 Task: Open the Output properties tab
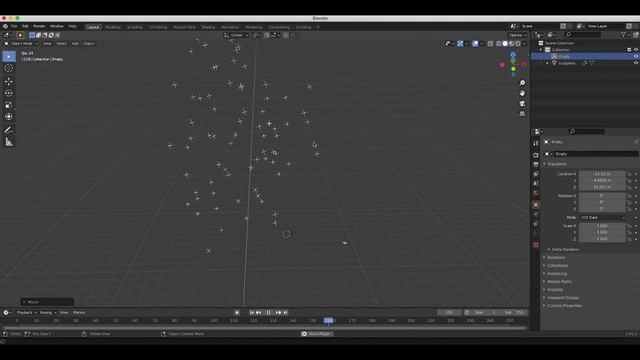point(536,164)
